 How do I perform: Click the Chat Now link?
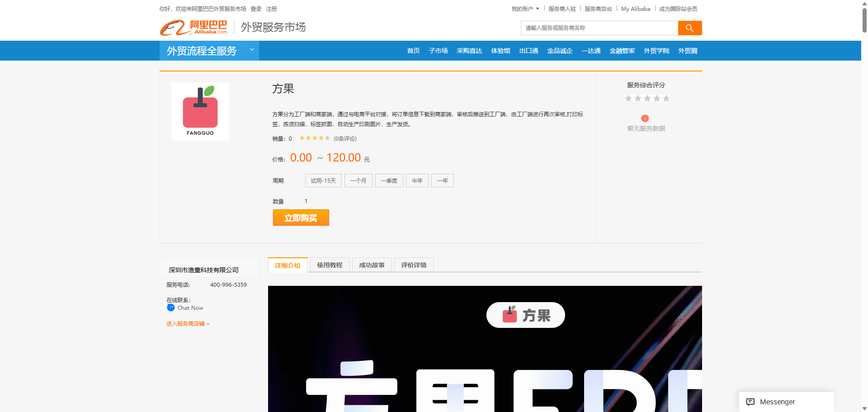[190, 308]
